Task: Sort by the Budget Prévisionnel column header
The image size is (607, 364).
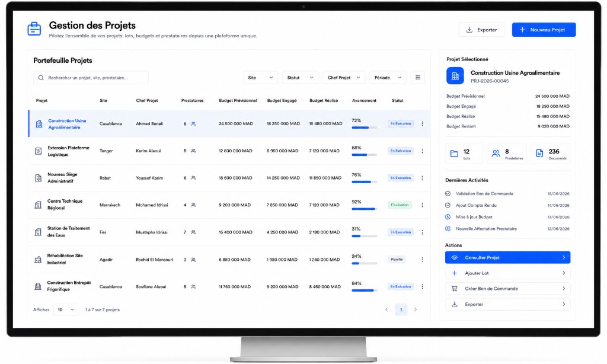Action: [238, 101]
